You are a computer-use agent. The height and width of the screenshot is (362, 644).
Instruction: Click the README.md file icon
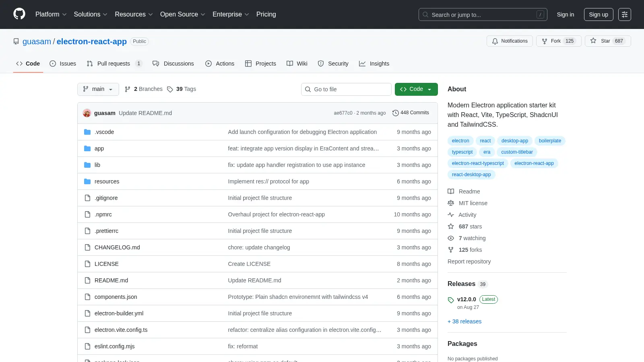click(87, 280)
